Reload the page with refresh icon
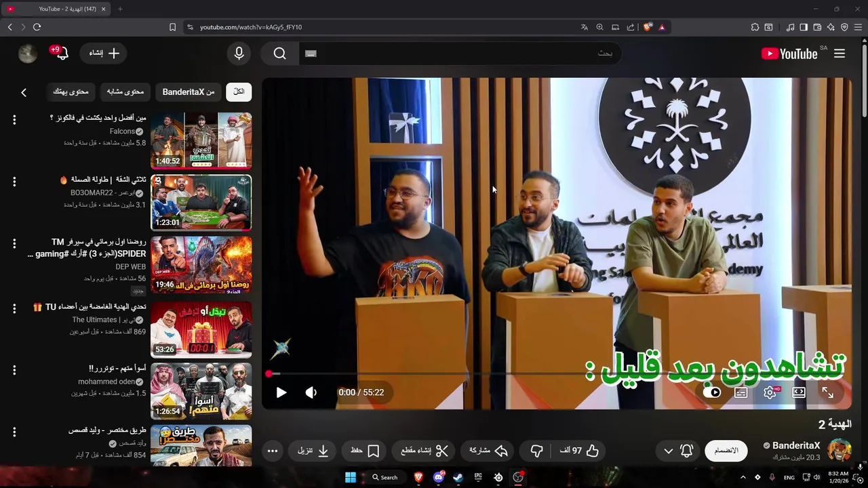Screen dimensions: 868x488 coord(37,27)
